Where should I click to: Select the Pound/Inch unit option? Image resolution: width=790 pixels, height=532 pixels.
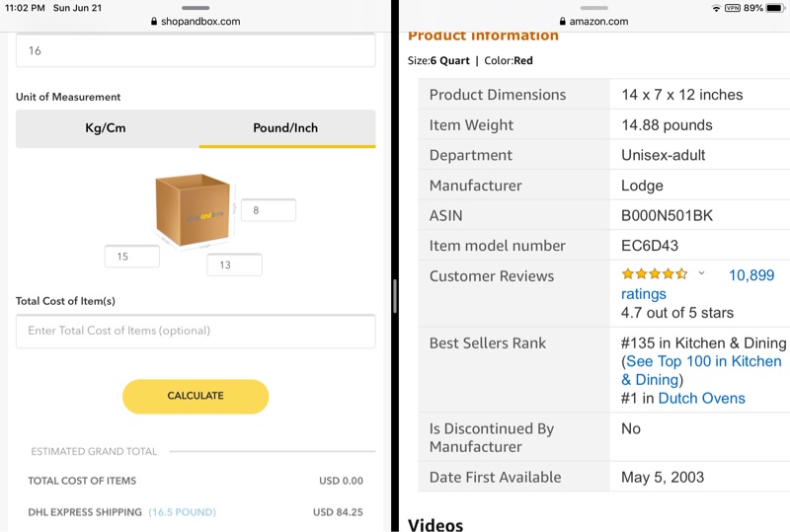tap(285, 128)
